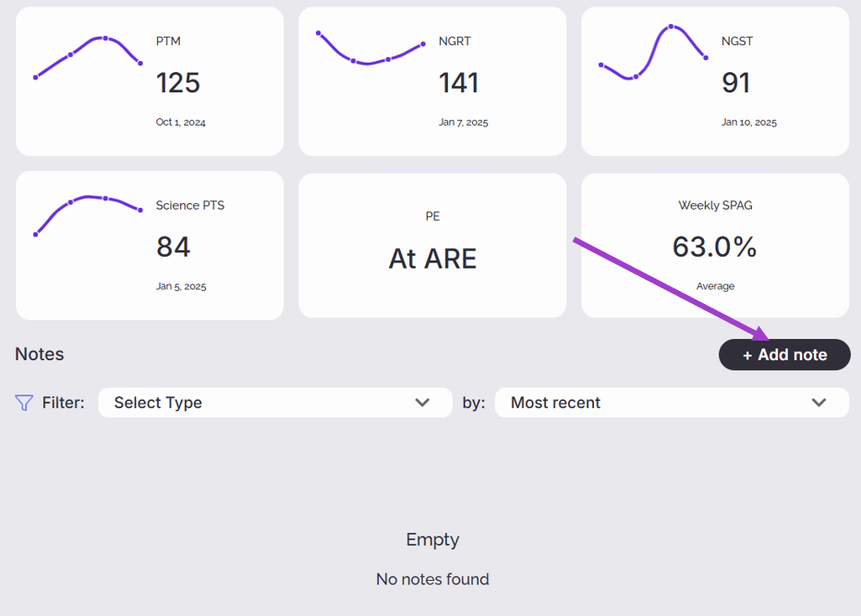Viewport: 861px width, 616px height.
Task: Open the Science PTS 84 card
Action: [150, 246]
